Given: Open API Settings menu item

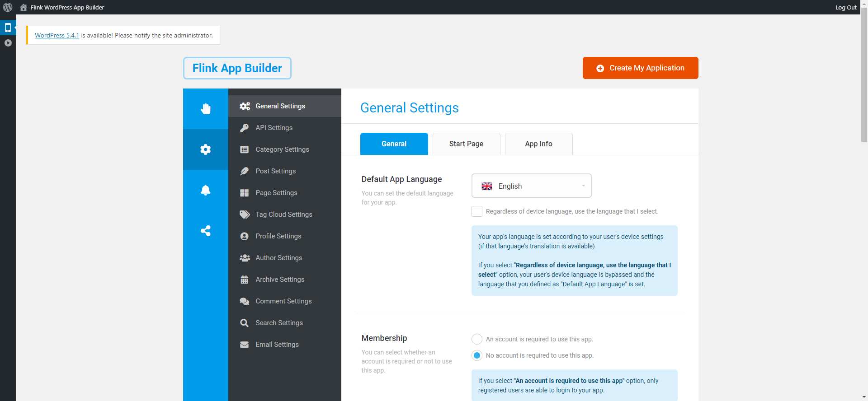Looking at the screenshot, I should 285,128.
